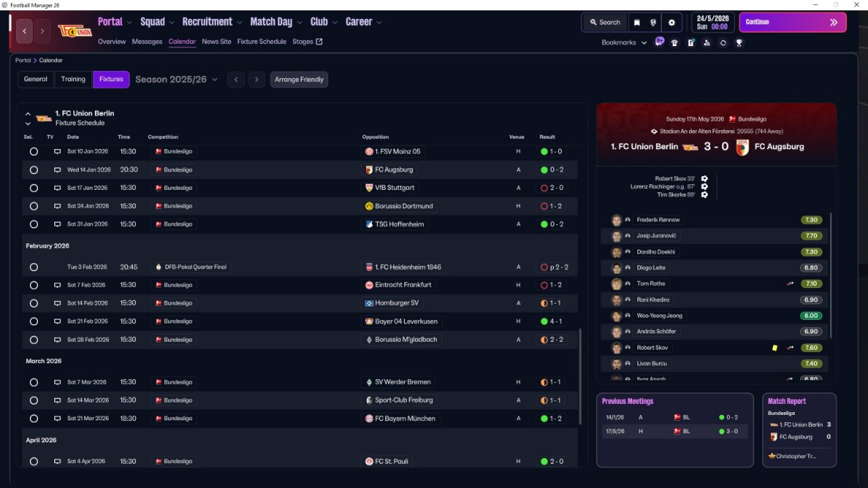Click TV icon on the Borussia Dortmund row
This screenshot has width=868, height=488.
point(58,206)
